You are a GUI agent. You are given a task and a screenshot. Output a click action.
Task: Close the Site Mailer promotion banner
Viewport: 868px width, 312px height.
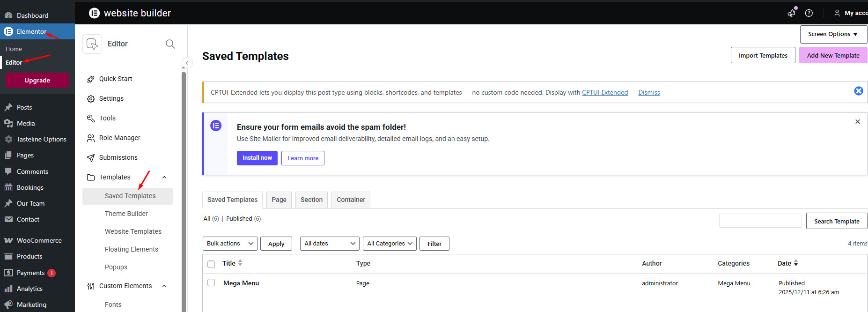click(857, 122)
